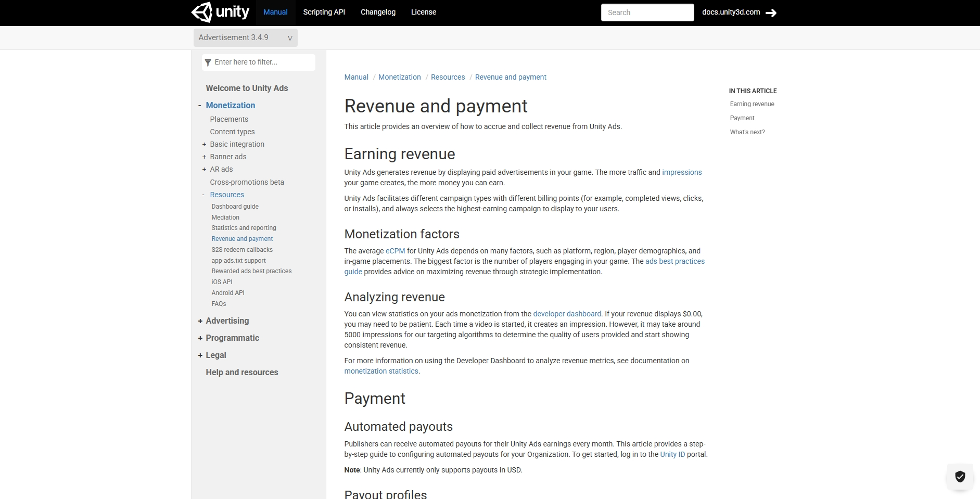Viewport: 980px width, 499px height.
Task: Open Welcome to Unity Ads page
Action: pyautogui.click(x=247, y=88)
